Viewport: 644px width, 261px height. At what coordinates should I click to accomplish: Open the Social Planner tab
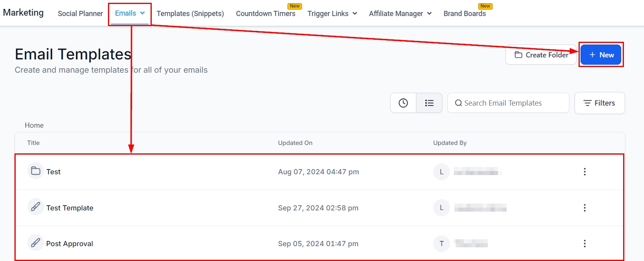click(80, 14)
